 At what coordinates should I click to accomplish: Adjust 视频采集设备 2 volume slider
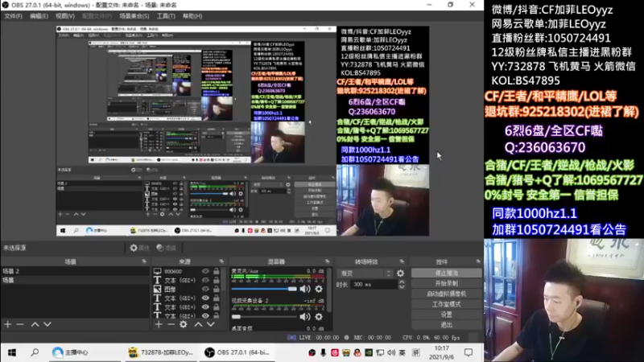pos(264,316)
